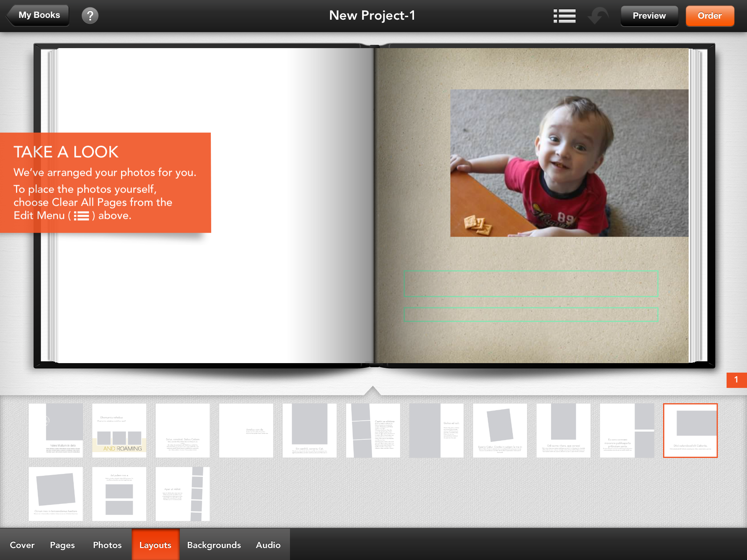747x560 pixels.
Task: Switch to the Pages tab
Action: 62,545
